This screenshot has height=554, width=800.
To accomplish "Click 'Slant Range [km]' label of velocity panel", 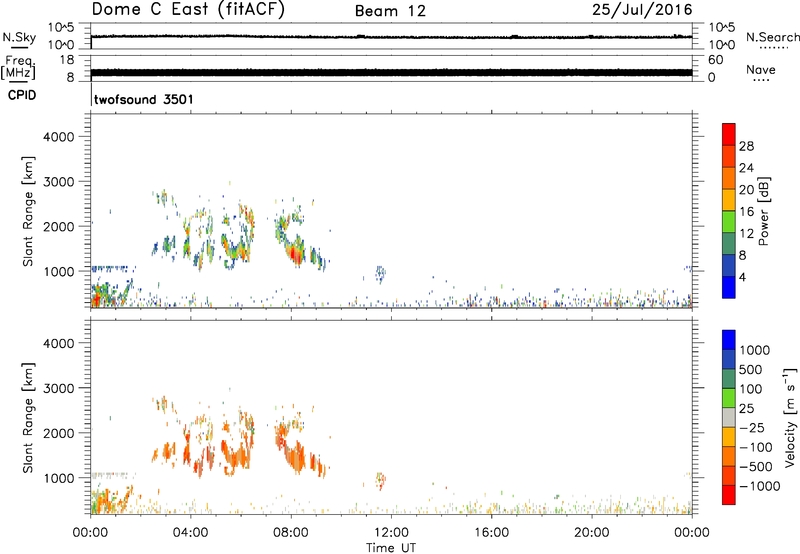I will click(x=28, y=418).
